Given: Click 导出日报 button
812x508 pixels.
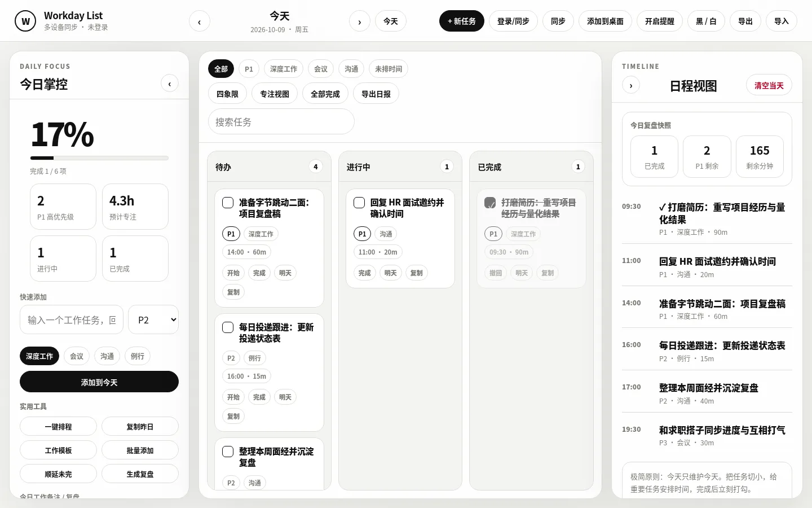Looking at the screenshot, I should [x=376, y=94].
